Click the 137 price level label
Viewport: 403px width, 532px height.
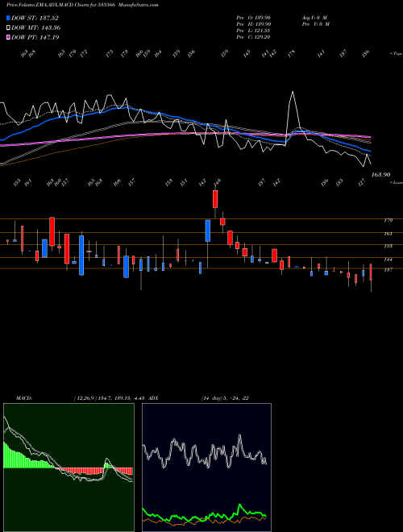click(x=388, y=270)
